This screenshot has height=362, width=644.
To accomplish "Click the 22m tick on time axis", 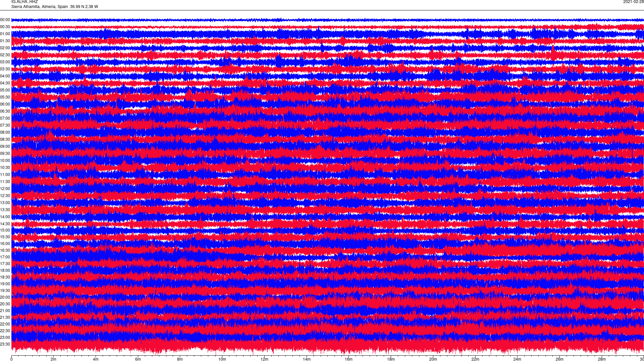I will [475, 360].
